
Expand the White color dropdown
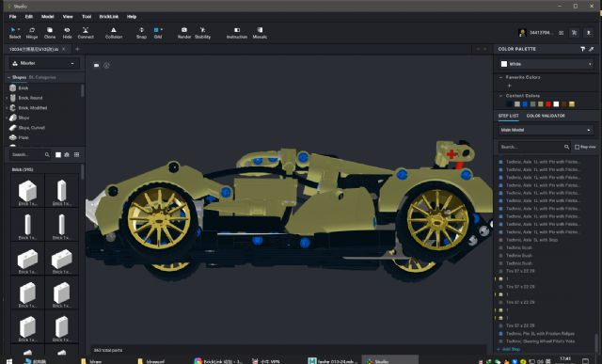(546, 64)
